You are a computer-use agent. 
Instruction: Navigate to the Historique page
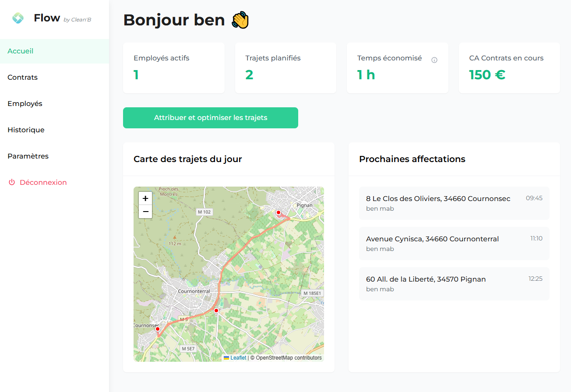26,130
